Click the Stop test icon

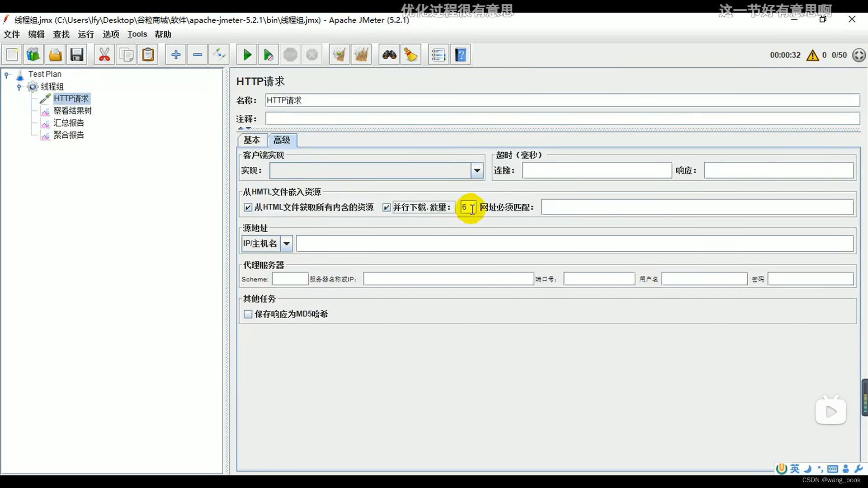point(290,55)
